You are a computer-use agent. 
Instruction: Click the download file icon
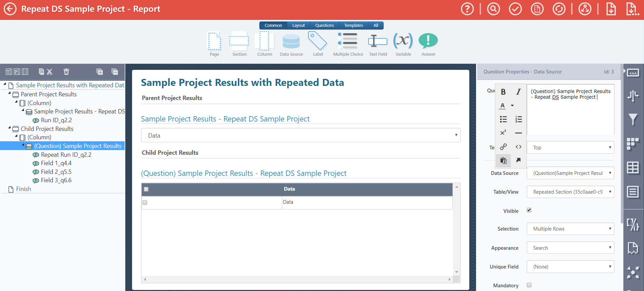(611, 9)
